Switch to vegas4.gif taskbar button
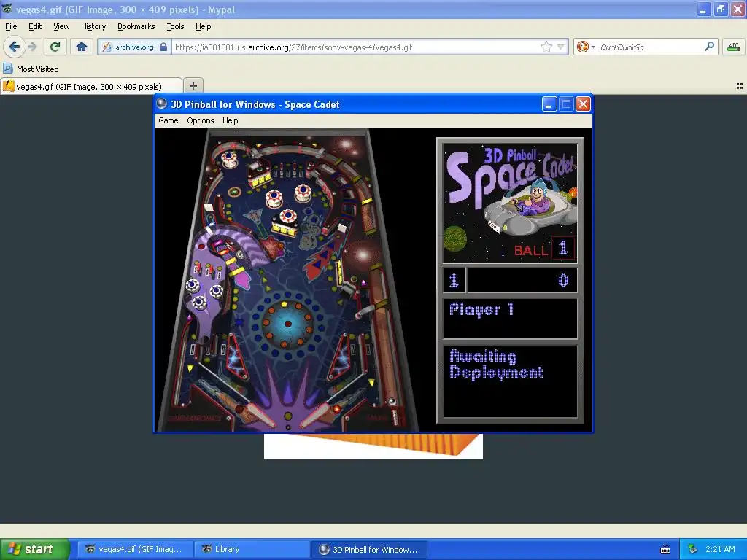Viewport: 747px width, 560px height. coord(135,549)
